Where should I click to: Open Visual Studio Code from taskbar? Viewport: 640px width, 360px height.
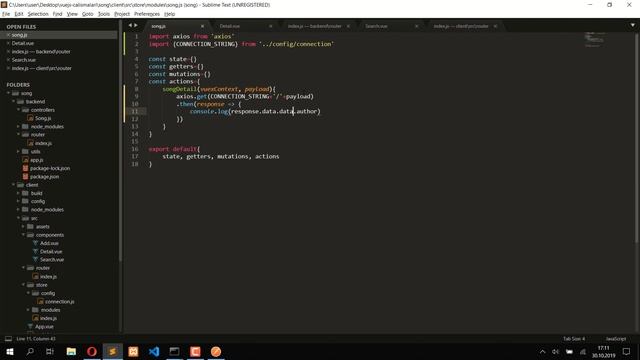pyautogui.click(x=154, y=351)
